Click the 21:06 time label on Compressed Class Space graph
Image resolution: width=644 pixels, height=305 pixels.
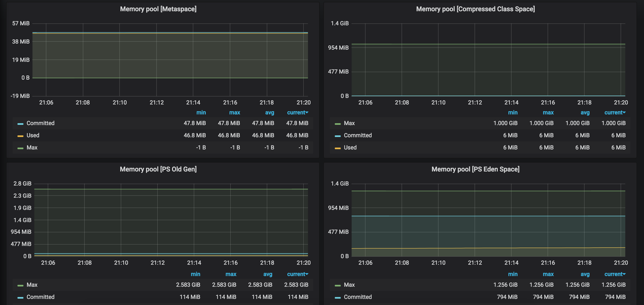365,103
